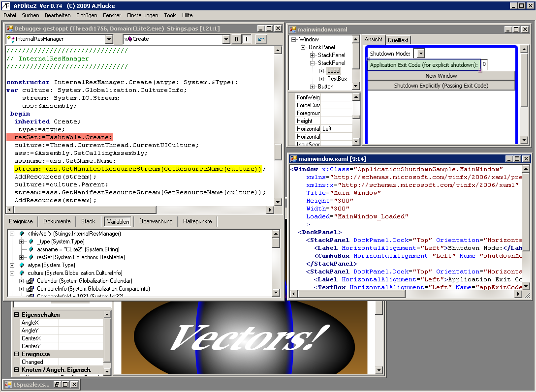
Task: Click the New Window button in preview
Action: click(441, 76)
